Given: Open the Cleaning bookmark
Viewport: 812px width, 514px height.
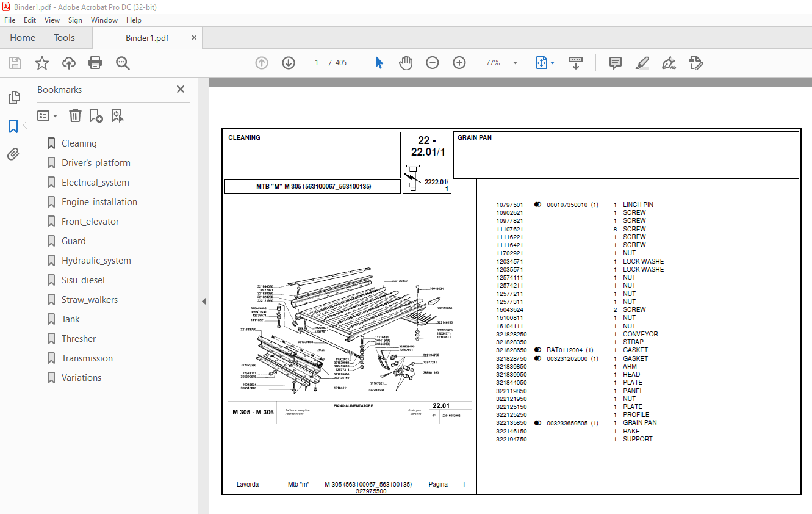Looking at the screenshot, I should click(79, 143).
